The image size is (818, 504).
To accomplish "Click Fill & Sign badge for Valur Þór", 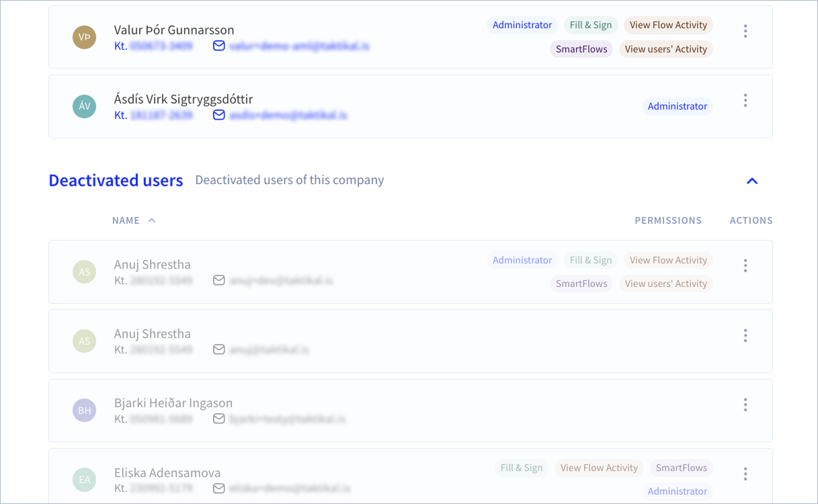I will tap(591, 25).
